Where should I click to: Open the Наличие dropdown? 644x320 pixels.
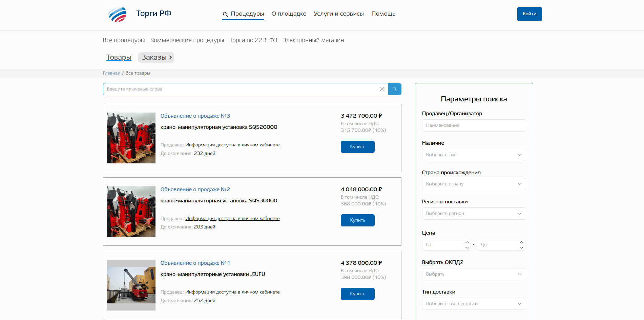click(474, 155)
